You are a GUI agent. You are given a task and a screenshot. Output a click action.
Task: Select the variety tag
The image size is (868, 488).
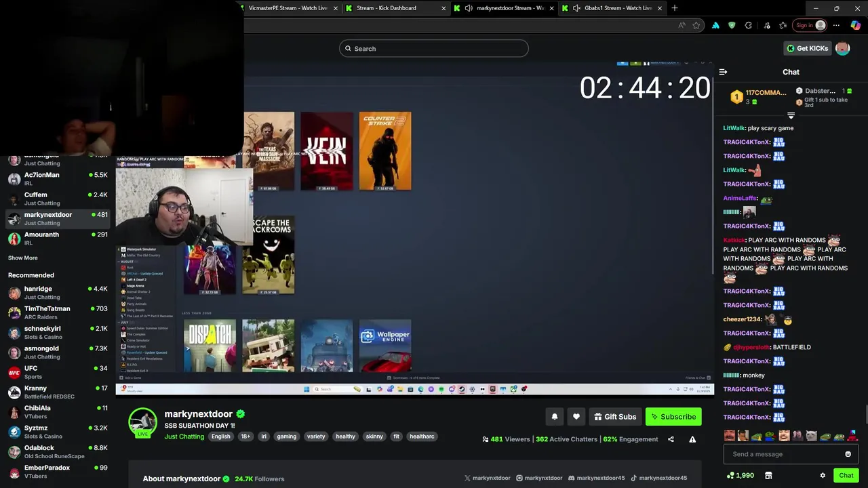316,436
